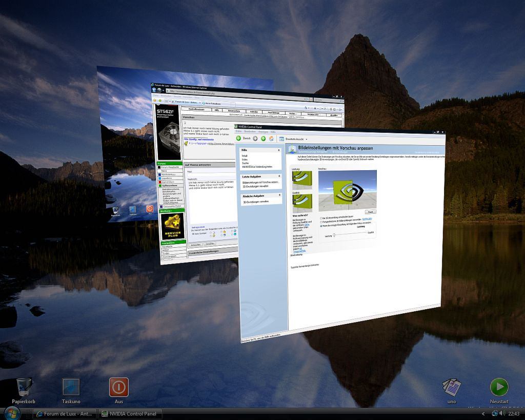The height and width of the screenshot is (420, 525).
Task: Collapse the Ähnliche Aufgaben sidebar panel
Action: (279, 195)
